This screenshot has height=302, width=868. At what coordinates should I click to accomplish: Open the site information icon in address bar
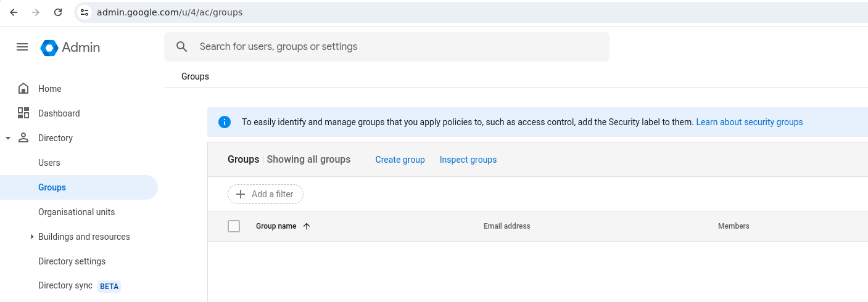point(85,12)
